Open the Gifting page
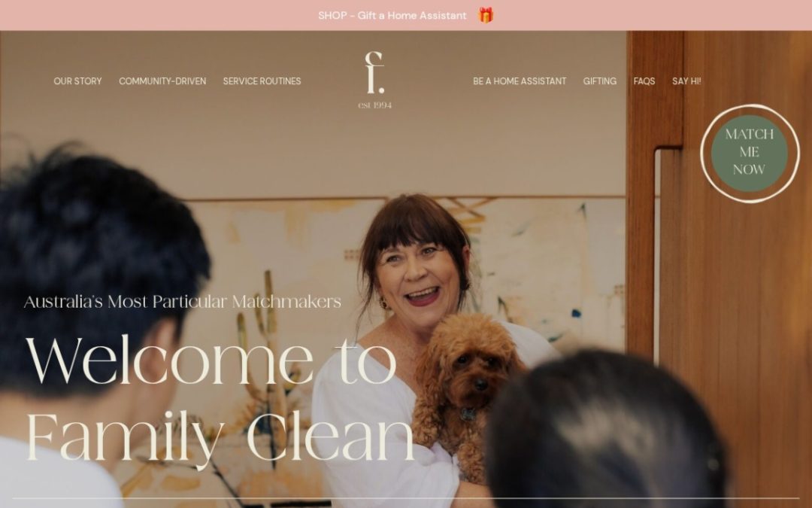Image resolution: width=812 pixels, height=508 pixels. (600, 81)
